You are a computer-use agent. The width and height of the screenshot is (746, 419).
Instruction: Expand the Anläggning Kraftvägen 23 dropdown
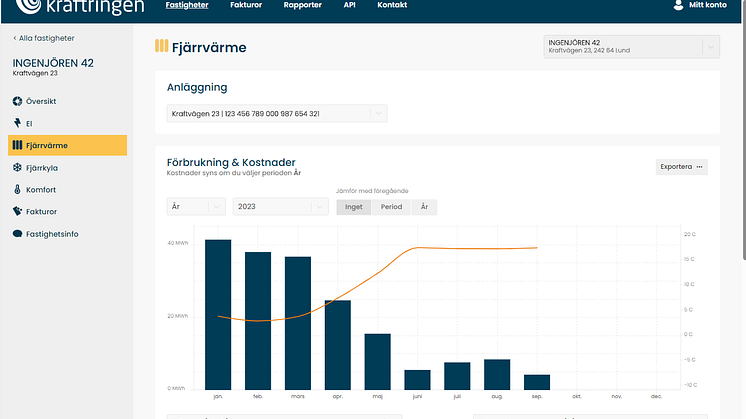pyautogui.click(x=276, y=114)
